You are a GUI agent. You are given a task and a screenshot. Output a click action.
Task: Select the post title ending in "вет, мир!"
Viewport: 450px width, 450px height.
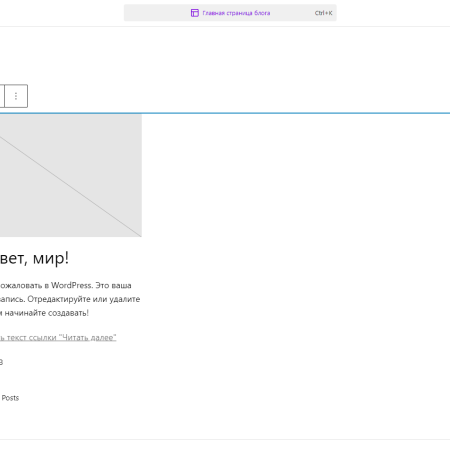(x=34, y=258)
